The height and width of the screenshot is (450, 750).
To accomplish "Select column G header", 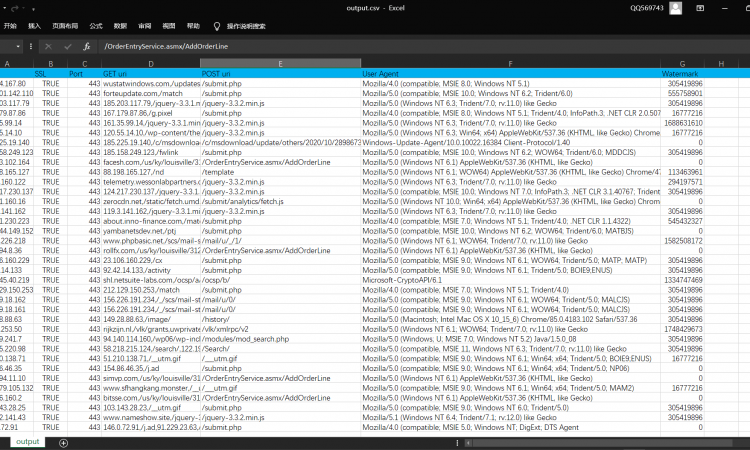I will [682, 64].
